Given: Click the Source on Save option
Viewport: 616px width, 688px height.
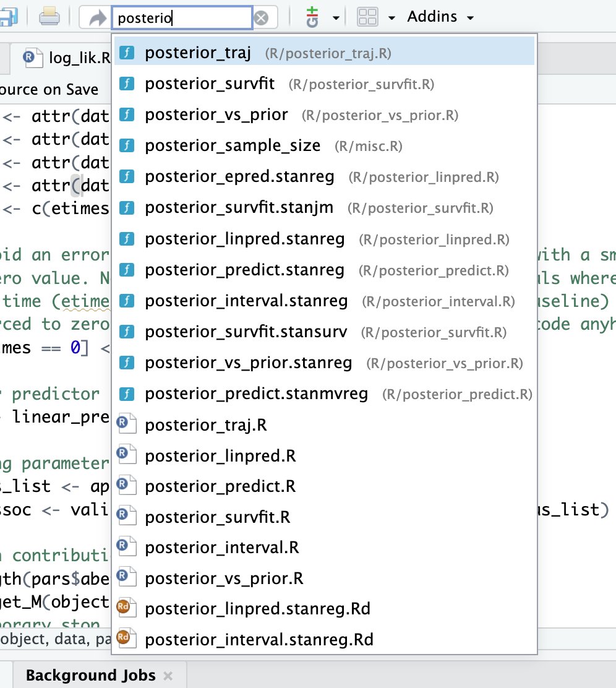Looking at the screenshot, I should point(49,90).
